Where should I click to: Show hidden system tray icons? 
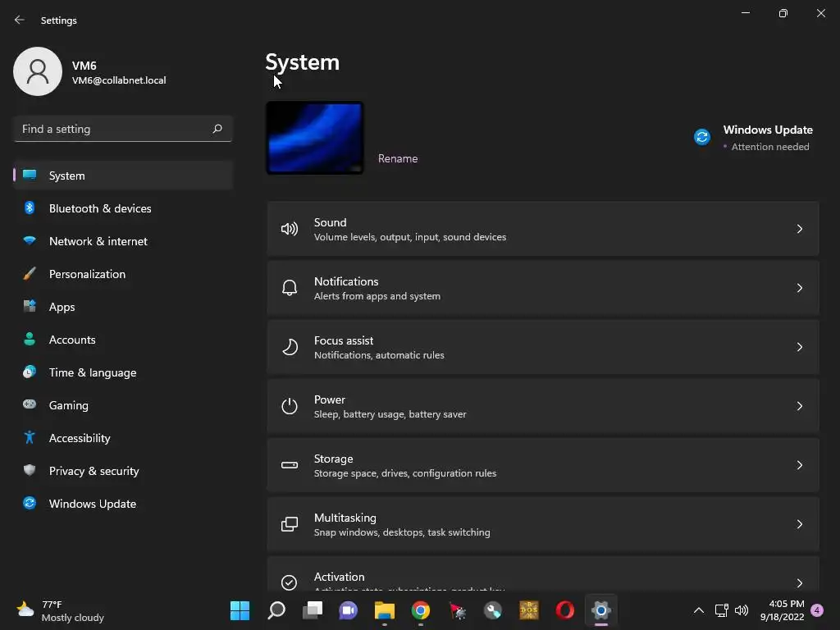[x=699, y=610]
